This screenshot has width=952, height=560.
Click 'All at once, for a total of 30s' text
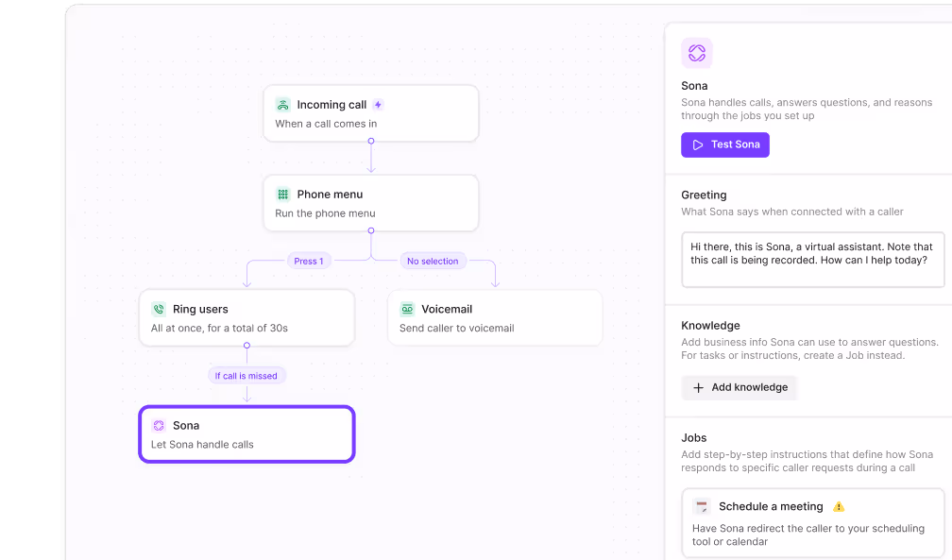(219, 328)
